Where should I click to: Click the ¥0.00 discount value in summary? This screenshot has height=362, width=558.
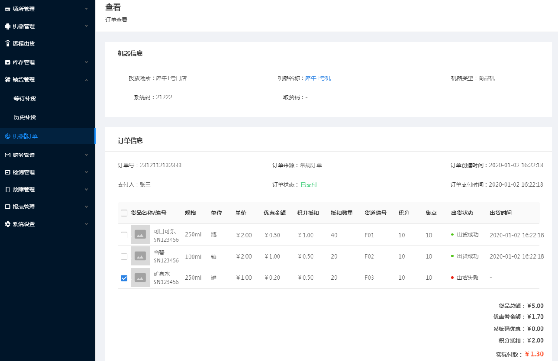tap(535, 328)
